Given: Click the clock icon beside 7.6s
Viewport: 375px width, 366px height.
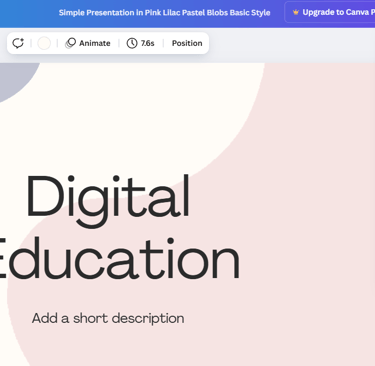Looking at the screenshot, I should click(x=132, y=43).
